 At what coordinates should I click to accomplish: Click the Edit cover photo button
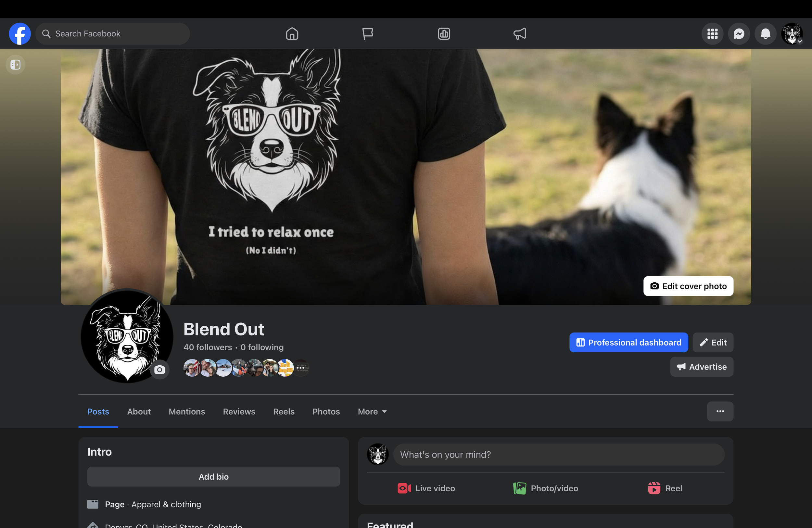coord(688,286)
